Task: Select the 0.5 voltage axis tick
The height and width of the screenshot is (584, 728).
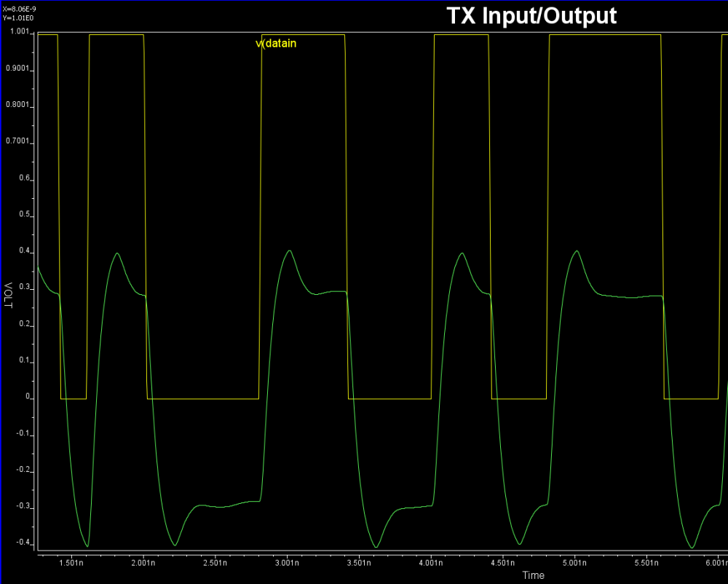Action: pos(24,215)
